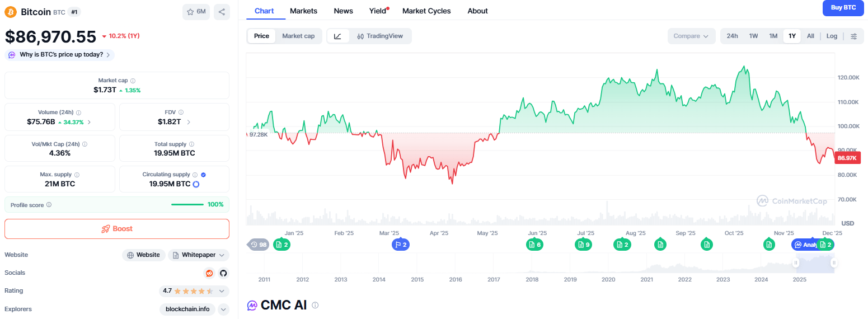Set chart range to 1M

pos(773,36)
